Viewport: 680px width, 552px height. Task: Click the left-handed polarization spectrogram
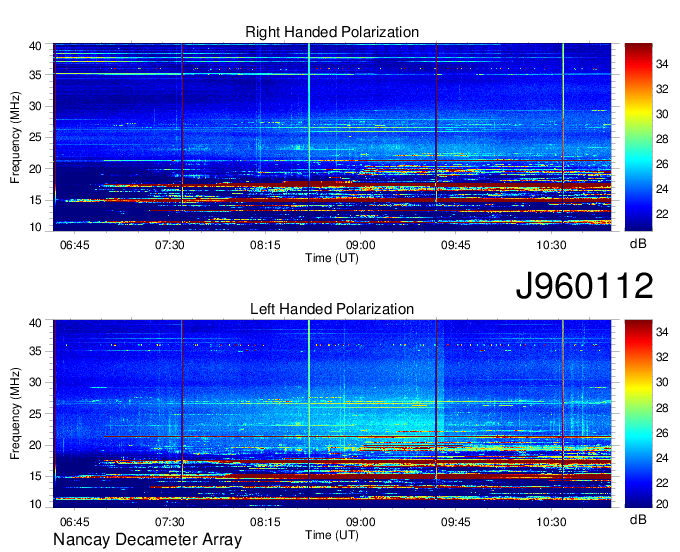coord(332,414)
